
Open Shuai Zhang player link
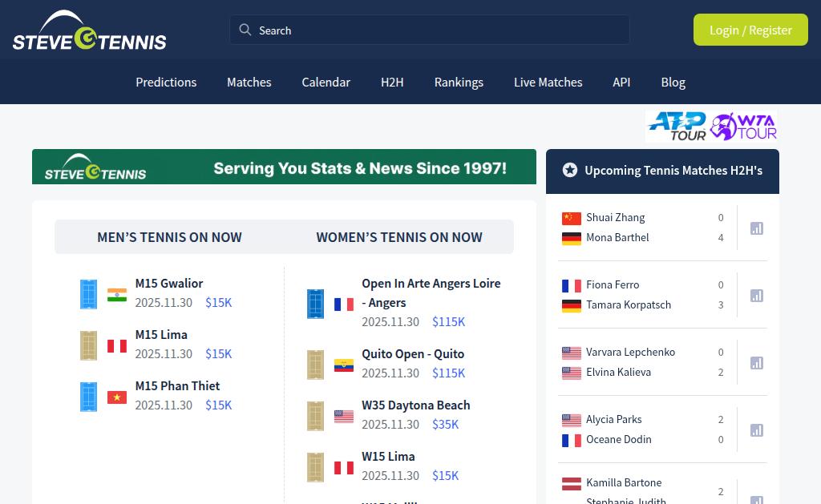point(615,217)
